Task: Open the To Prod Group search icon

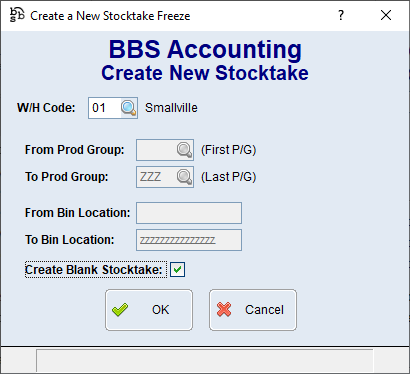Action: 184,177
